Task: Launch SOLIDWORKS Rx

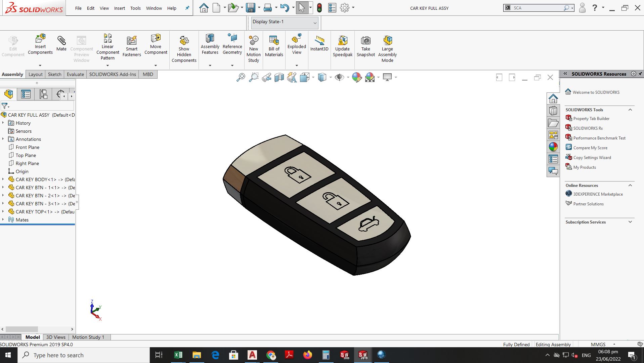Action: 588,128
